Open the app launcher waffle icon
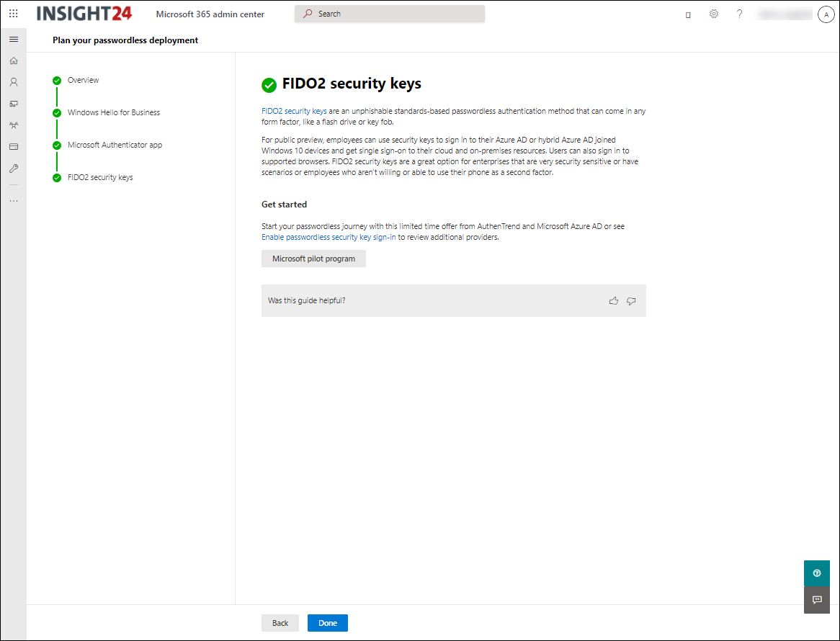This screenshot has width=840, height=641. tap(13, 14)
